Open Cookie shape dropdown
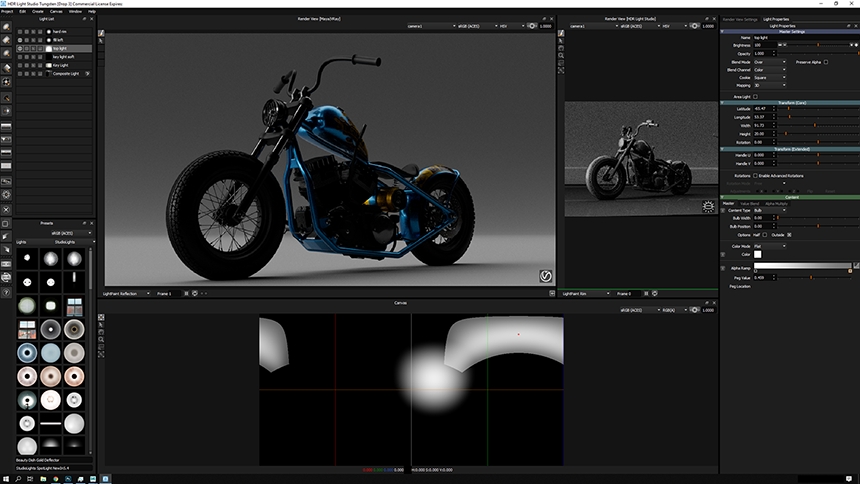 coord(770,77)
